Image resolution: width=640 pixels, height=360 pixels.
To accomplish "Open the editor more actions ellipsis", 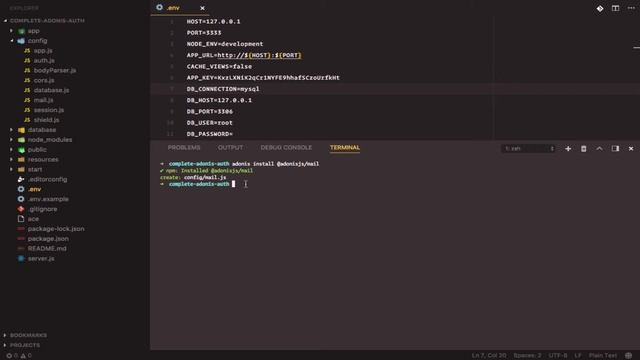I will [631, 8].
